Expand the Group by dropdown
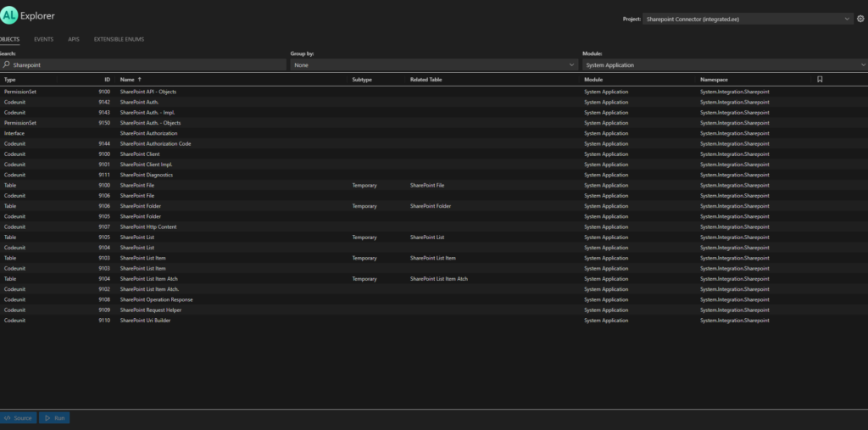This screenshot has height=430, width=868. point(433,64)
